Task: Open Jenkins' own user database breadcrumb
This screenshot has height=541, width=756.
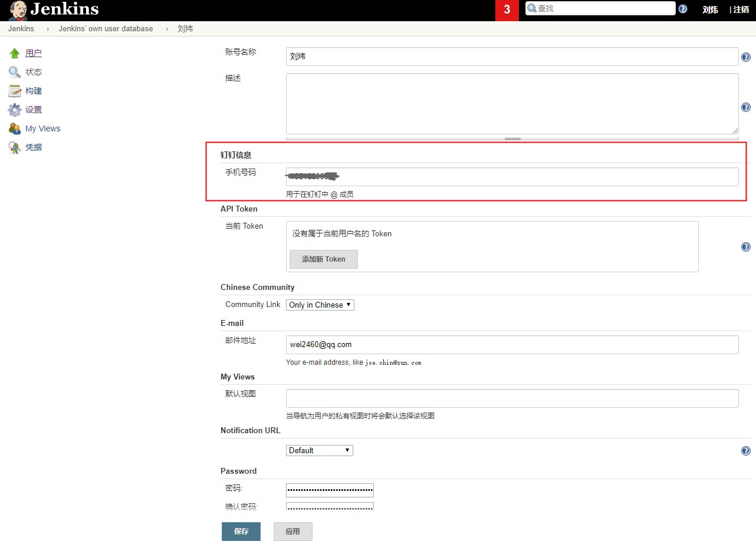Action: [106, 29]
